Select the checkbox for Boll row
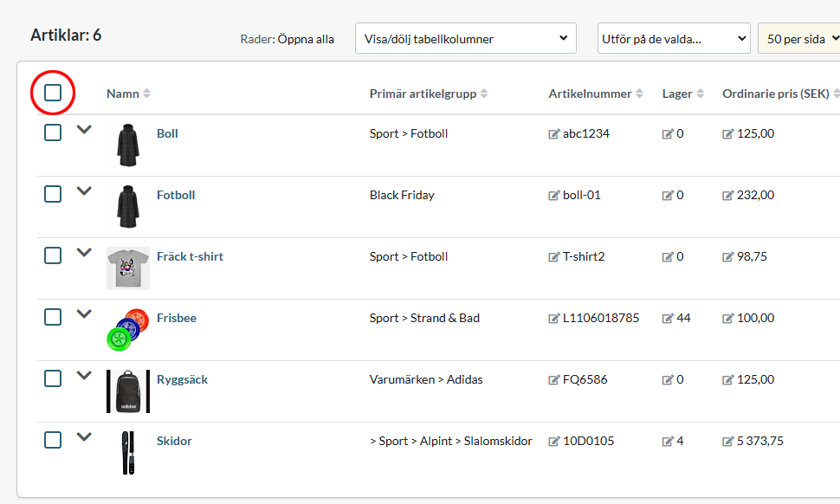 [53, 132]
